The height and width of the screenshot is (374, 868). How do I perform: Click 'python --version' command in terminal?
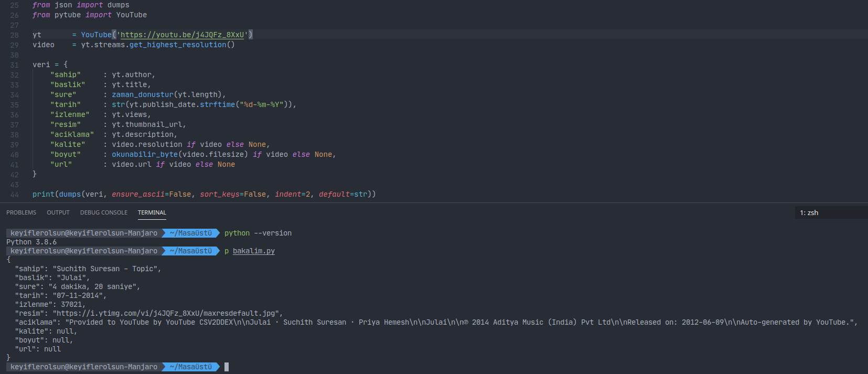pos(258,233)
